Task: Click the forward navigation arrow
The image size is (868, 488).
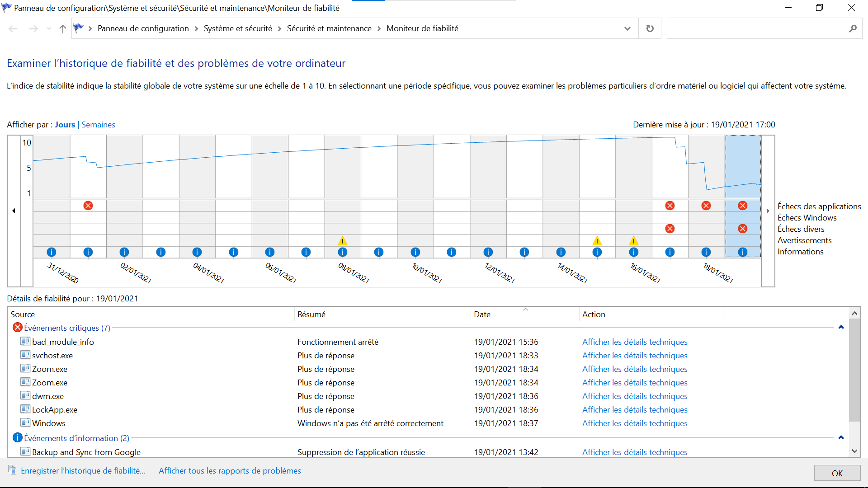Action: [x=33, y=29]
